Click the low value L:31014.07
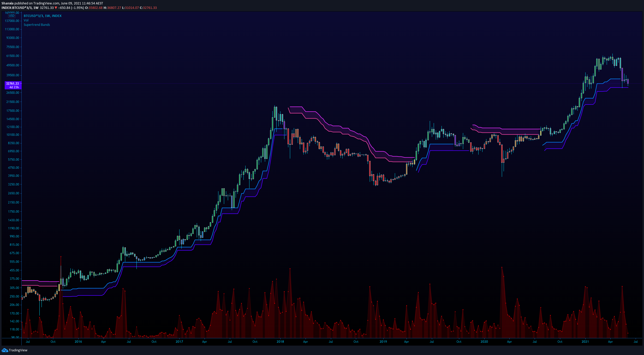 (130, 8)
